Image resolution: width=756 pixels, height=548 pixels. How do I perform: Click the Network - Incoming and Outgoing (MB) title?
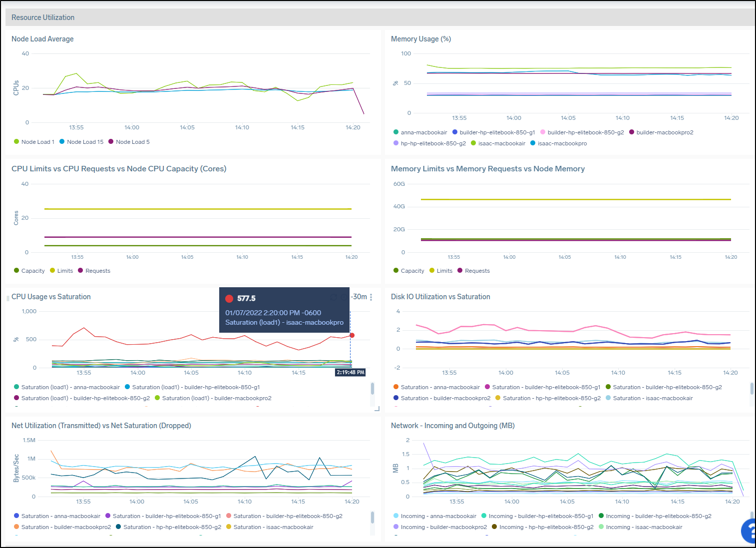(453, 426)
